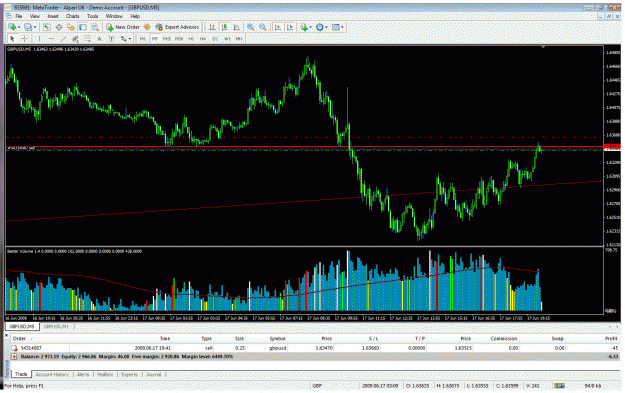625x393 pixels.
Task: Launch the MetaEditor icon beside New Order
Action: coord(147,27)
